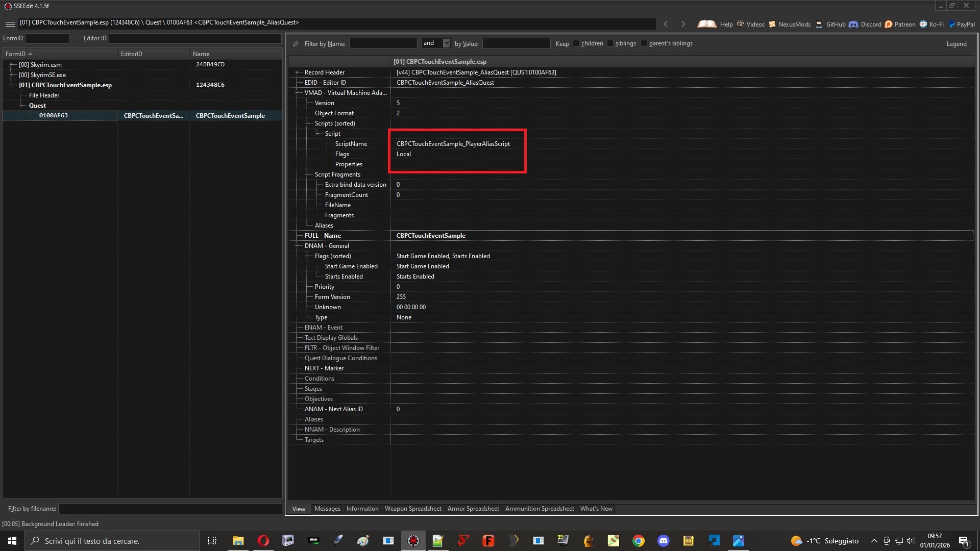Click the Windows taskbar search box

click(x=112, y=541)
